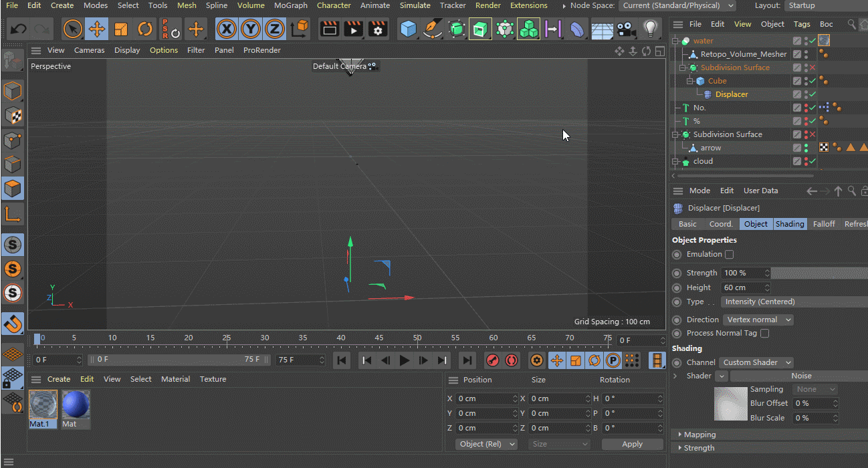The width and height of the screenshot is (868, 468).
Task: Click the Light bulb object icon
Action: (650, 29)
